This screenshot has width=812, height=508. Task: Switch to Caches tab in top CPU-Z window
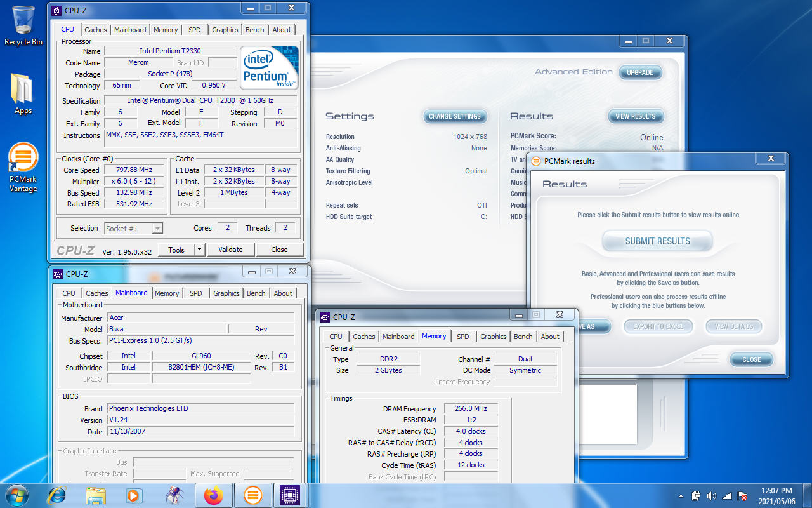[x=96, y=30]
